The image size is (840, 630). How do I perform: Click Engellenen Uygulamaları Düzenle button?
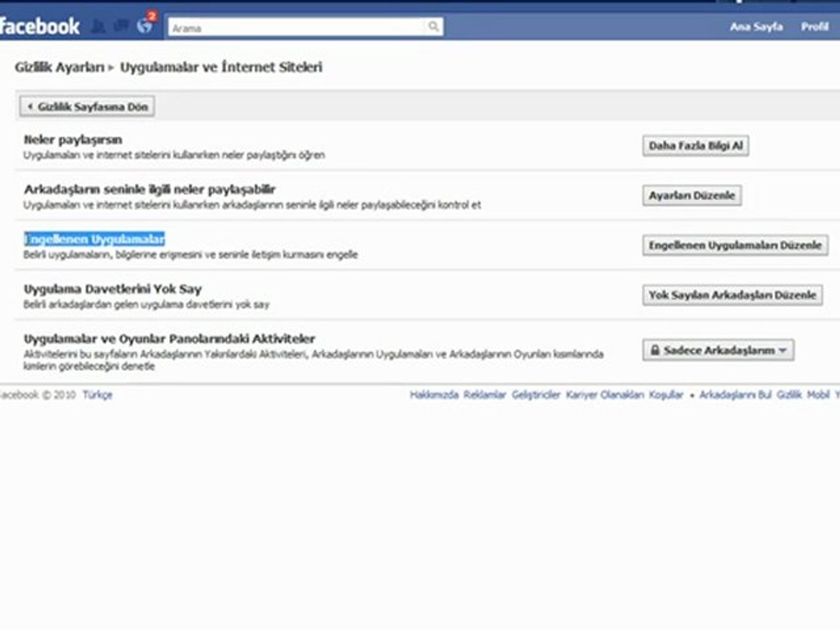click(735, 245)
